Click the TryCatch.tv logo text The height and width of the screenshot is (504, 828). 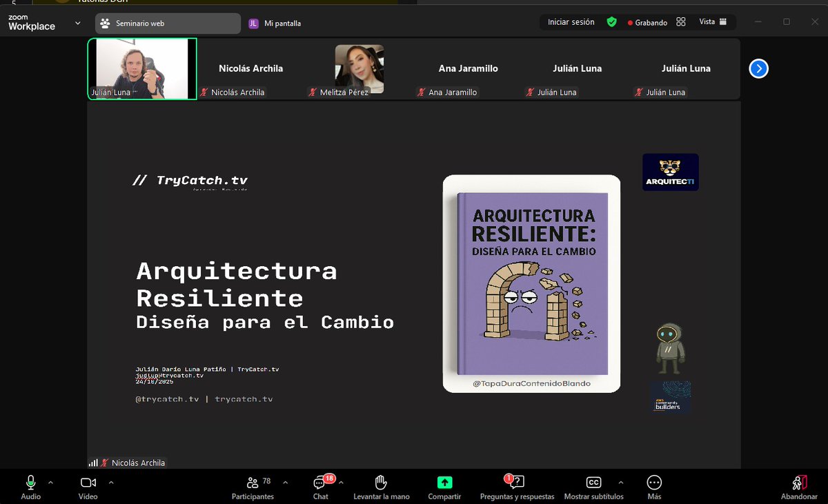(190, 181)
